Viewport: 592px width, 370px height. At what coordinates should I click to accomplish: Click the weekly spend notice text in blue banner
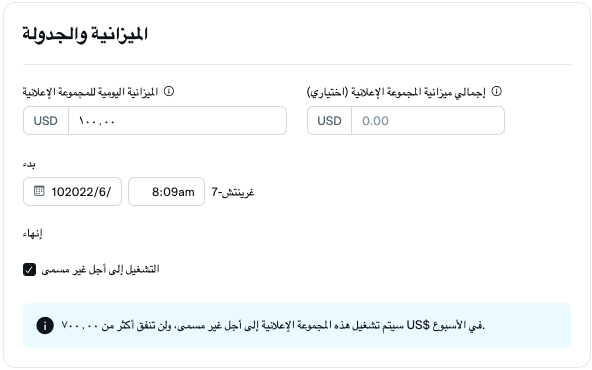(x=273, y=325)
